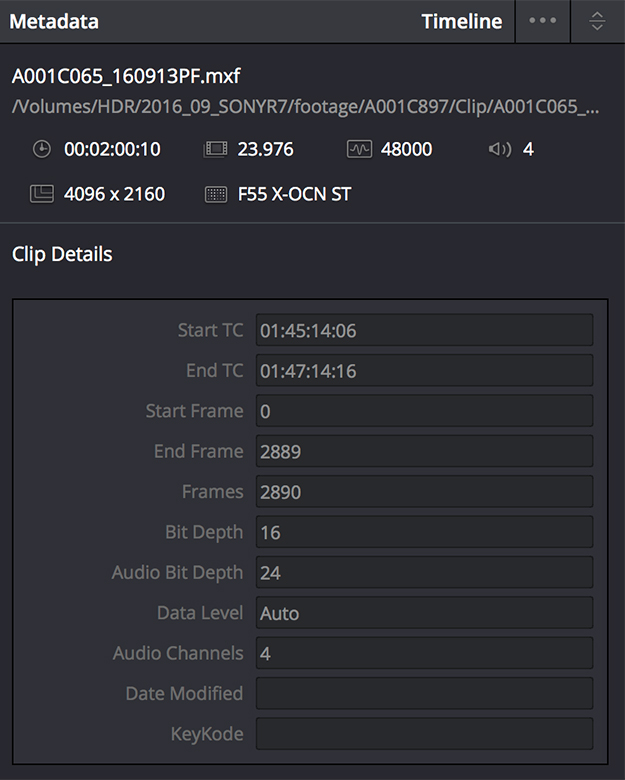Select the Start Frame input field
This screenshot has height=780, width=625.
click(424, 411)
